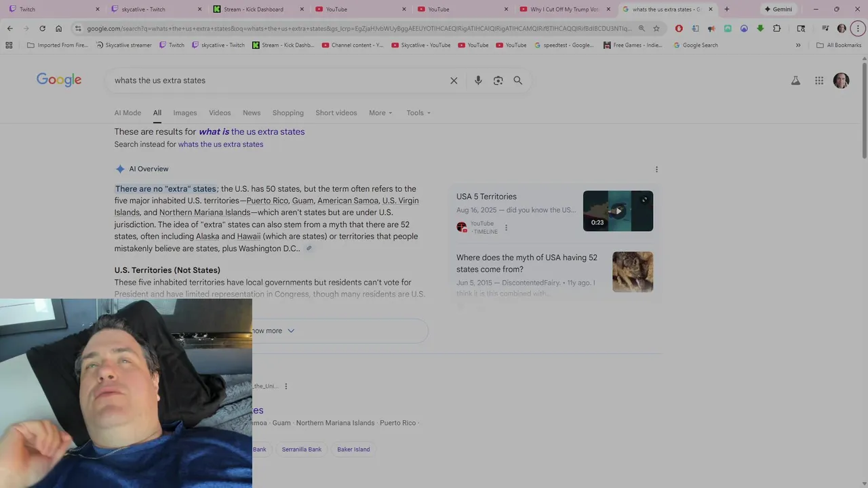Click the zoom magnifier icon in address bar

(x=642, y=28)
